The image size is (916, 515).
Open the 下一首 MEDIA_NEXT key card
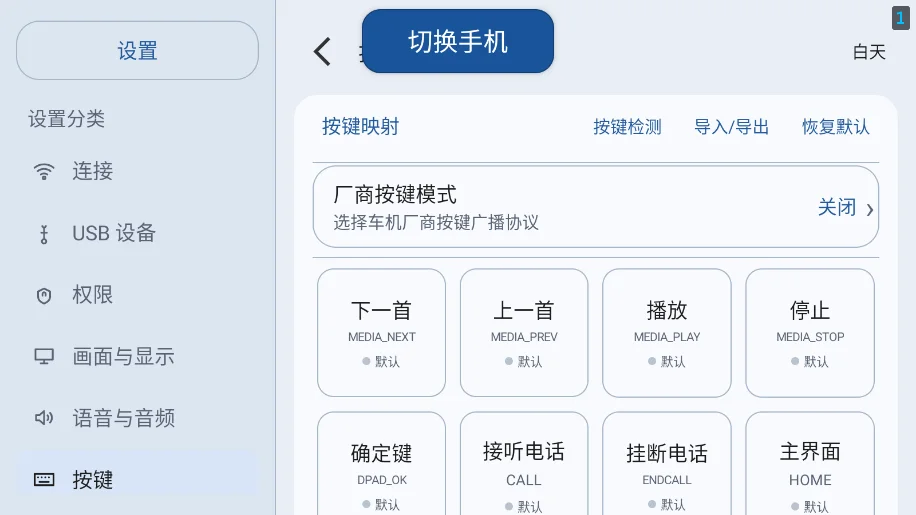point(381,333)
